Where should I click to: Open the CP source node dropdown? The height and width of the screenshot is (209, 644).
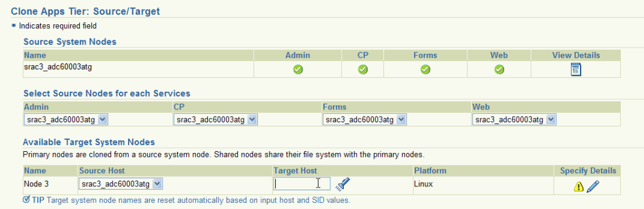pyautogui.click(x=216, y=120)
